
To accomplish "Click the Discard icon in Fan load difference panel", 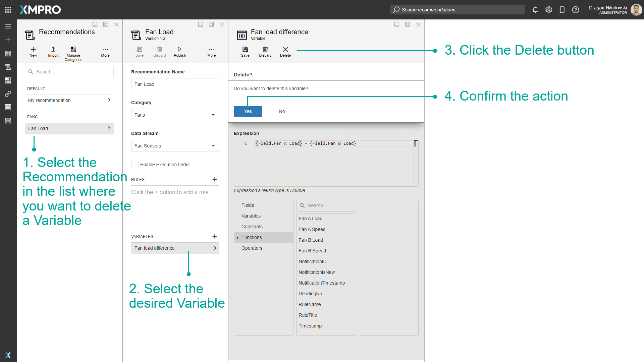I will click(x=265, y=52).
